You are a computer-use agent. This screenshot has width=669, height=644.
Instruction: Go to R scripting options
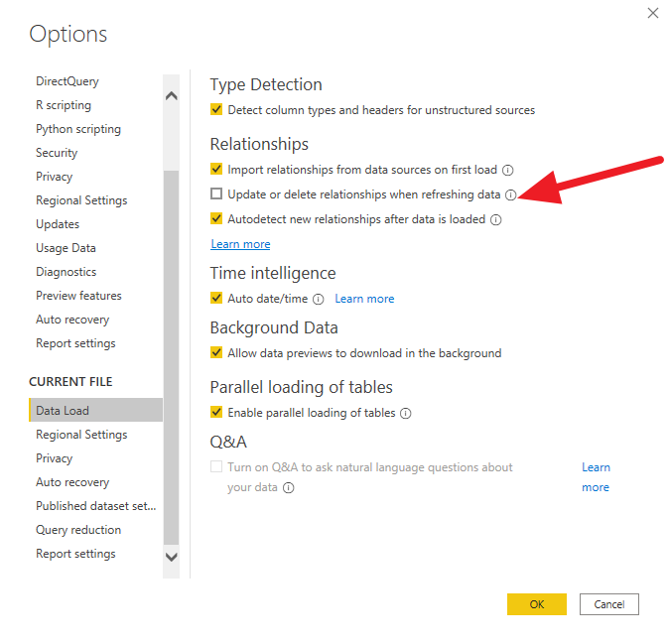(64, 105)
